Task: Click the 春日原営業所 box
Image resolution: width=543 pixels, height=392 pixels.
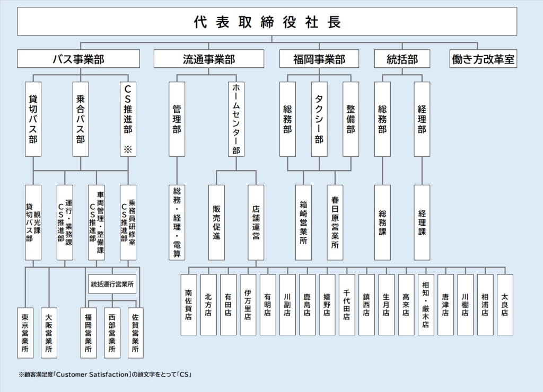Action: point(335,222)
